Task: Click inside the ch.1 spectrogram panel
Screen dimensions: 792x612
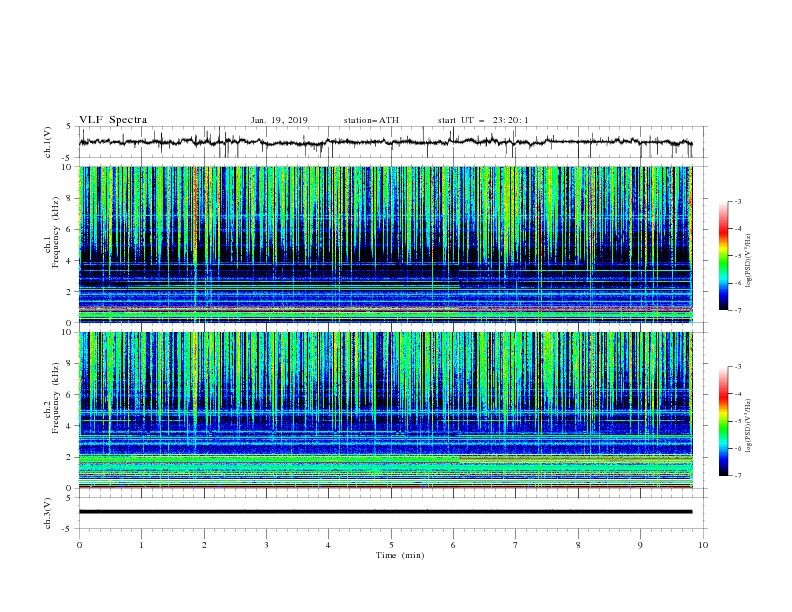Action: click(385, 244)
